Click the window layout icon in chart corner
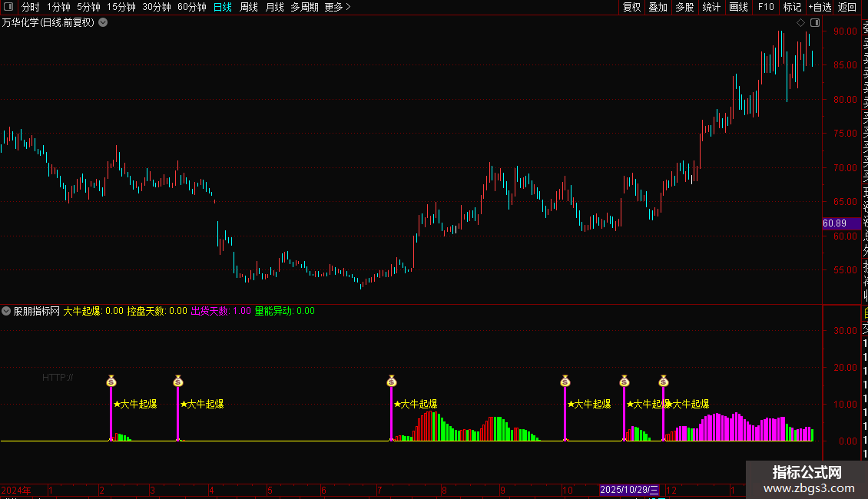Image resolution: width=868 pixels, height=499 pixels. click(815, 23)
